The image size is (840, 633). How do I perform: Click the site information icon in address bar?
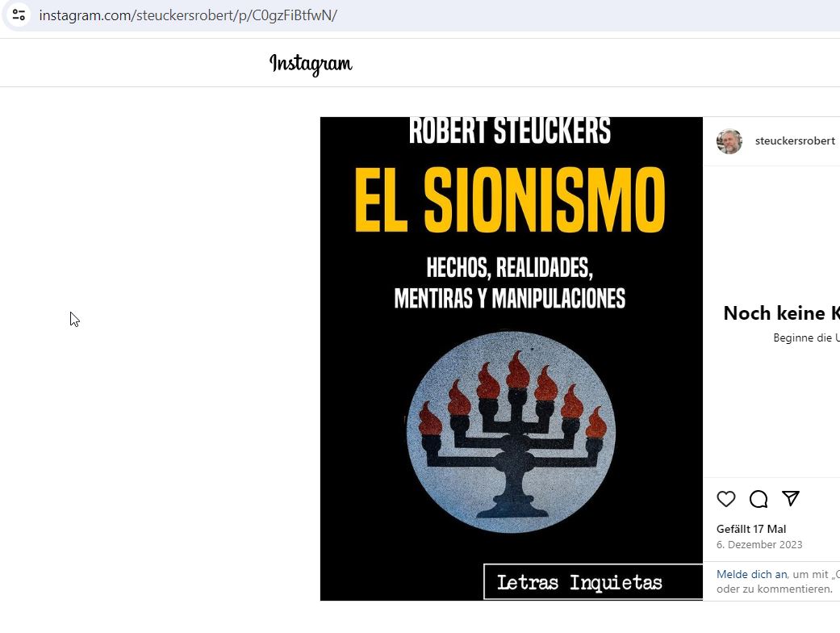pos(19,15)
